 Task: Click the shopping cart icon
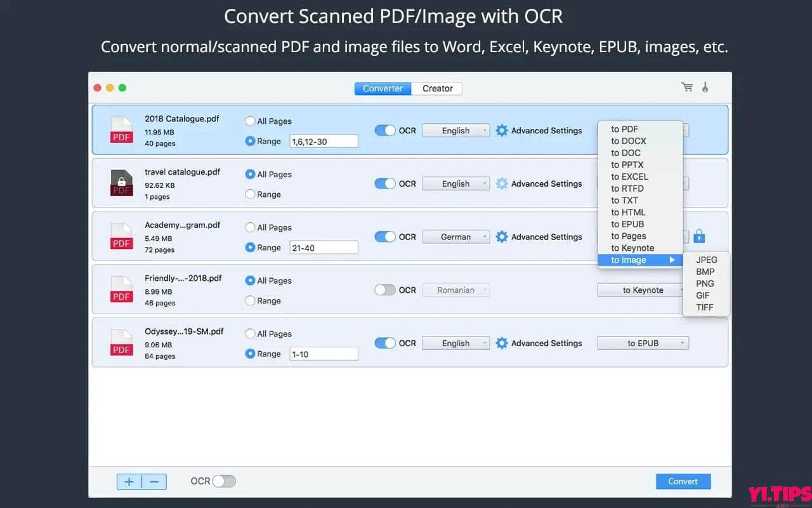point(688,88)
